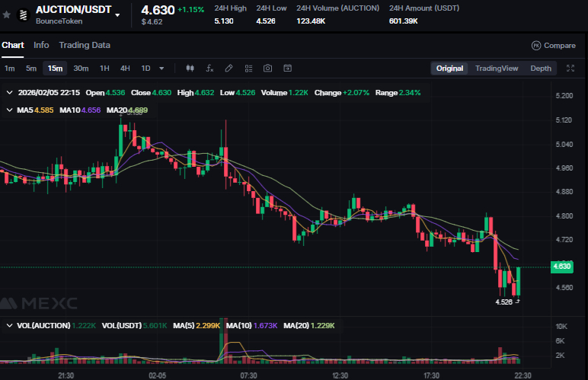Viewport: 588px width, 380px height.
Task: Click the 22:30 time axis label
Action: (522, 375)
